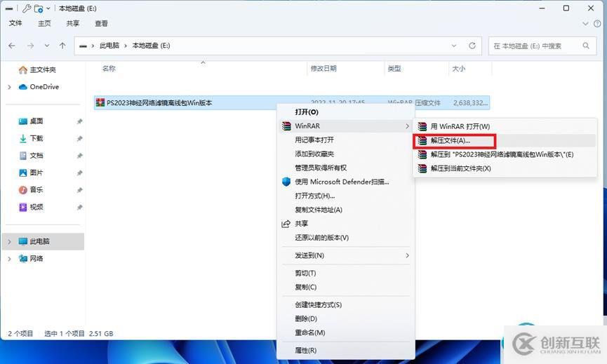Click the search box for 本地磁盘 (E:)
The height and width of the screenshot is (364, 607).
tap(542, 46)
